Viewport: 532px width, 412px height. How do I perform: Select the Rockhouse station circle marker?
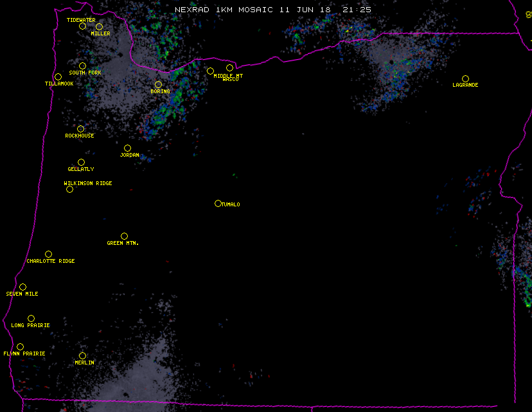pos(80,129)
